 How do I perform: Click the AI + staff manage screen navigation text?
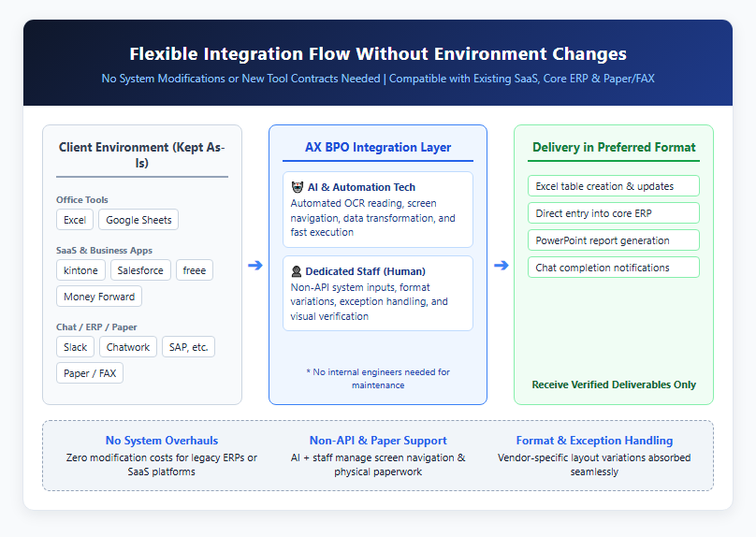tap(378, 465)
